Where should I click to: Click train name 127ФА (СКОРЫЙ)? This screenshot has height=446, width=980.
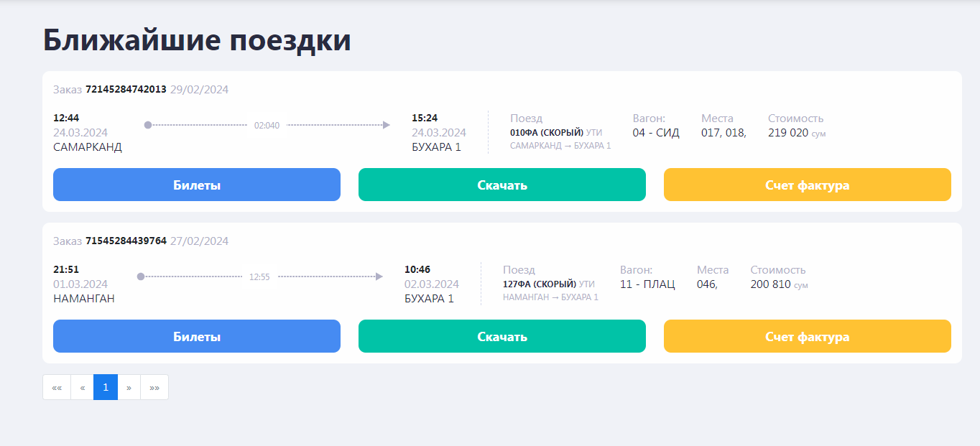pyautogui.click(x=539, y=284)
